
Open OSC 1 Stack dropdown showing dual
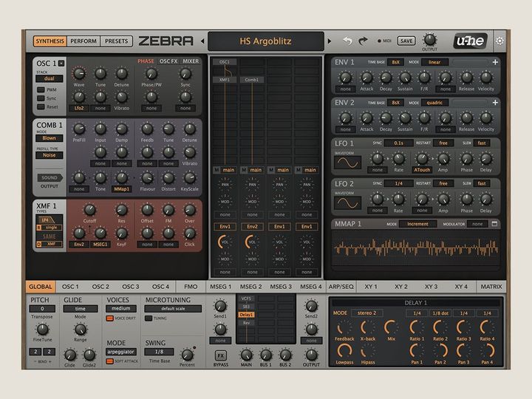point(50,79)
